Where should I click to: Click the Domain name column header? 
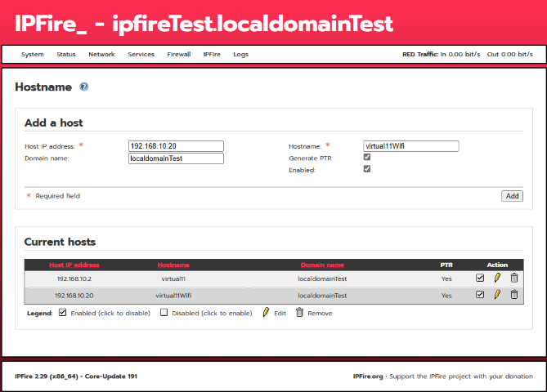tap(322, 265)
